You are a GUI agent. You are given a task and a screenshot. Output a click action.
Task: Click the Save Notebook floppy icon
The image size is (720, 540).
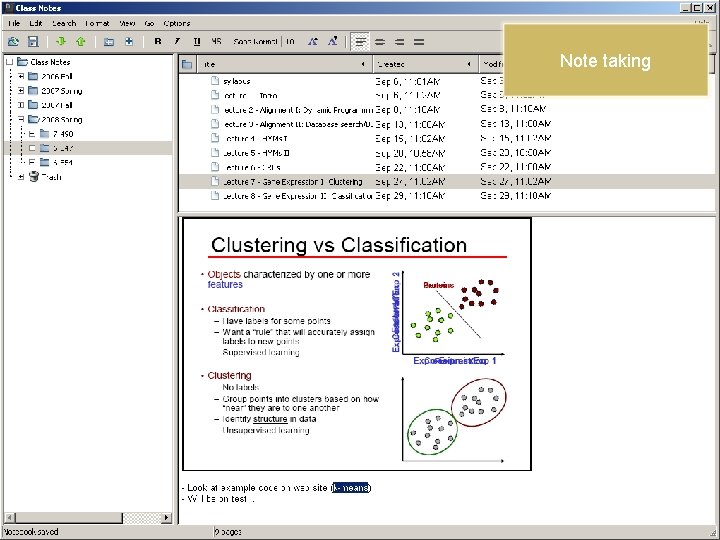tap(33, 42)
